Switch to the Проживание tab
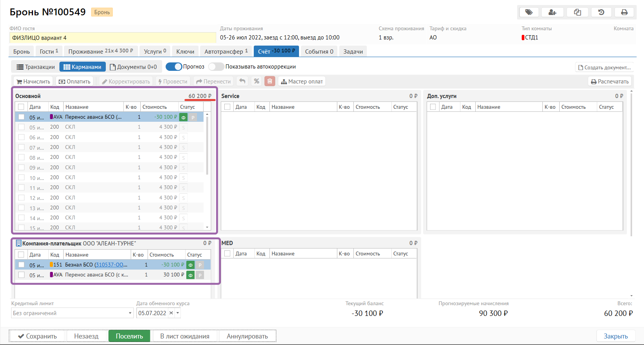Viewport: 644px width, 345px height. 100,51
